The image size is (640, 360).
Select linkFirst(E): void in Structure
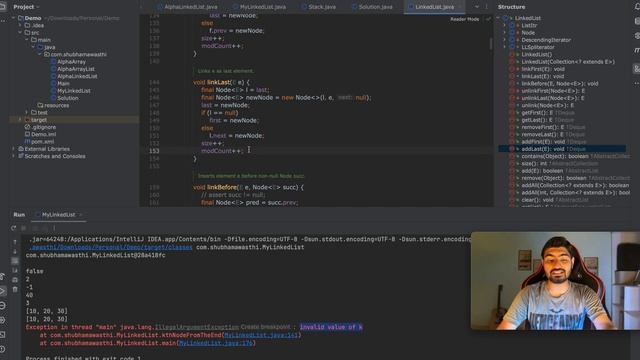coord(543,69)
